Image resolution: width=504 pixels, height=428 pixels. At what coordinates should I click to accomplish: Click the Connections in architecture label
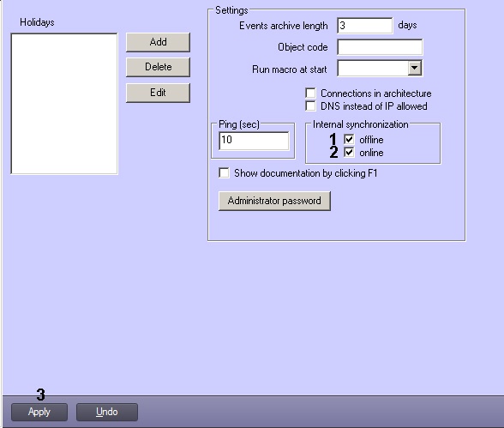coord(376,93)
